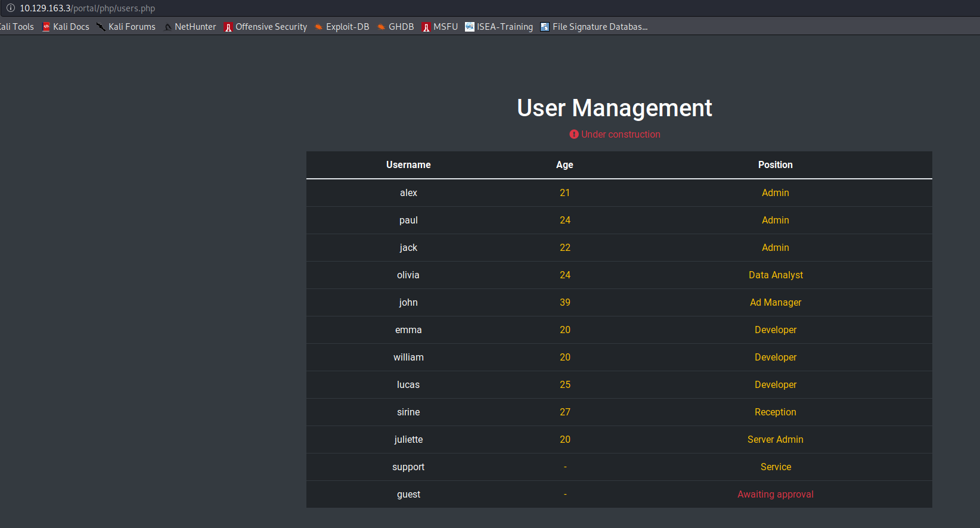This screenshot has width=980, height=528.
Task: Click the site info icon in address bar
Action: coord(10,8)
